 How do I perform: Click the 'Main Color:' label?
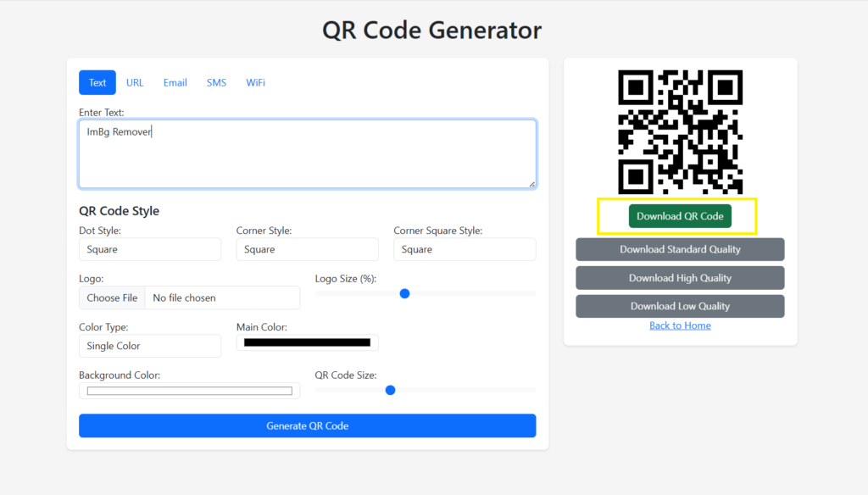262,327
